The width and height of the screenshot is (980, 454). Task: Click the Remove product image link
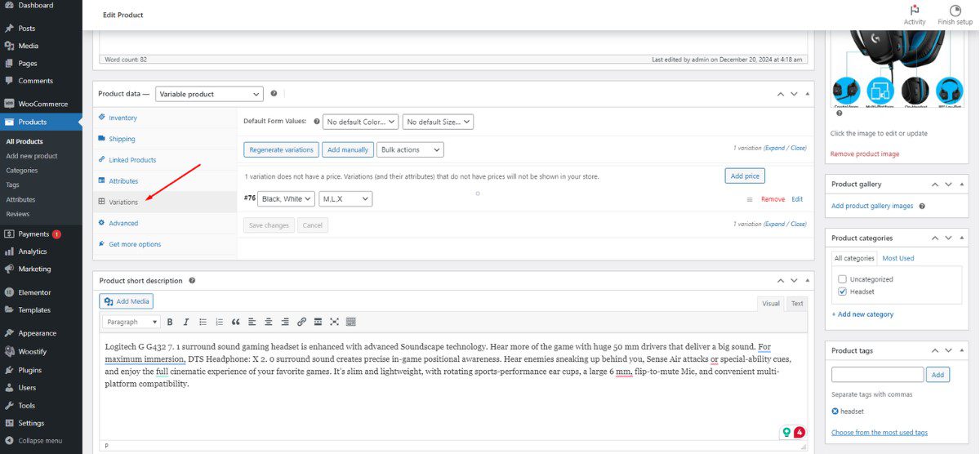(864, 154)
